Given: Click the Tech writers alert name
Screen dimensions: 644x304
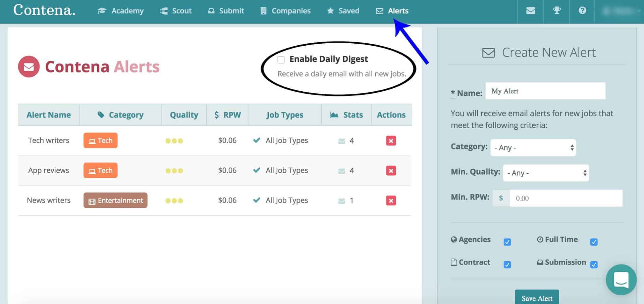Looking at the screenshot, I should point(49,140).
